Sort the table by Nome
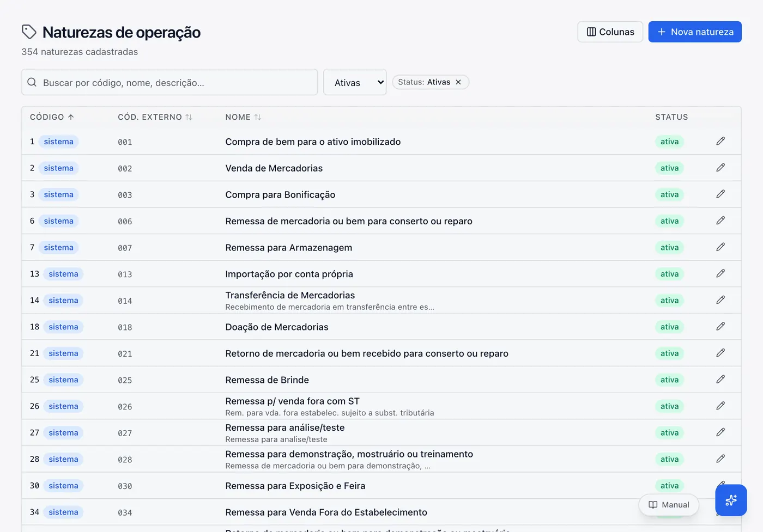Viewport: 763px width, 532px height. pyautogui.click(x=243, y=117)
